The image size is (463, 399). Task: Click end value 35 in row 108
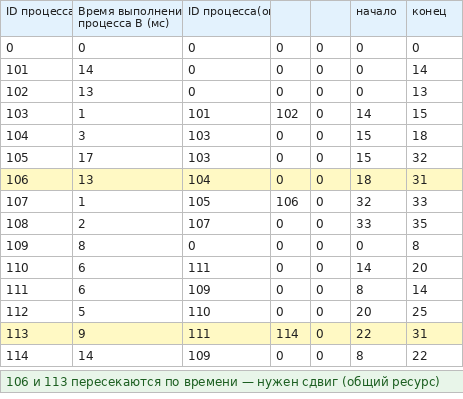coord(434,224)
